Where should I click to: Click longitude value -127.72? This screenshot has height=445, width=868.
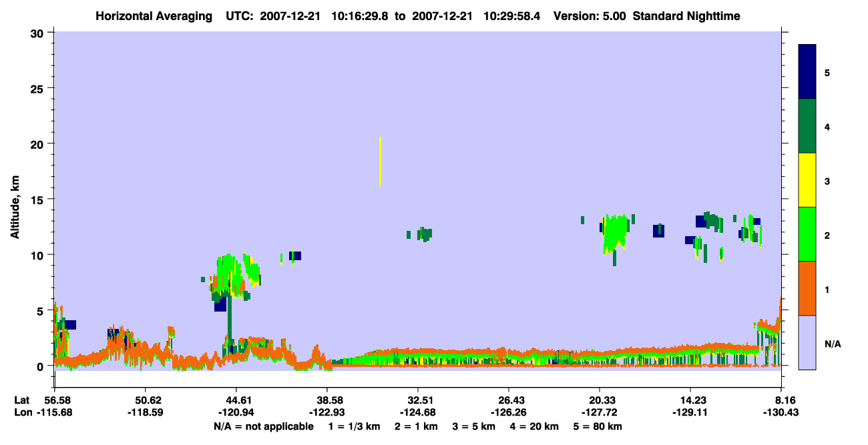tap(600, 413)
